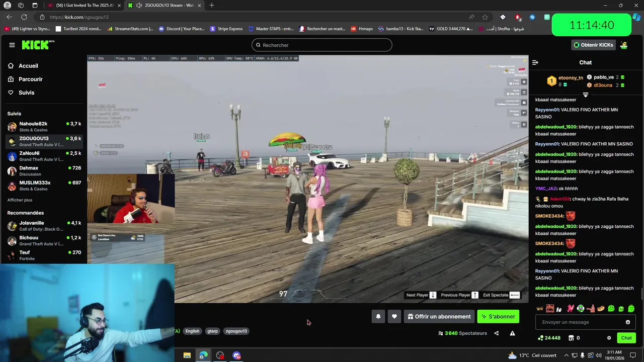The image size is (644, 362).
Task: Insert the green laughing blob emote
Action: (621, 309)
